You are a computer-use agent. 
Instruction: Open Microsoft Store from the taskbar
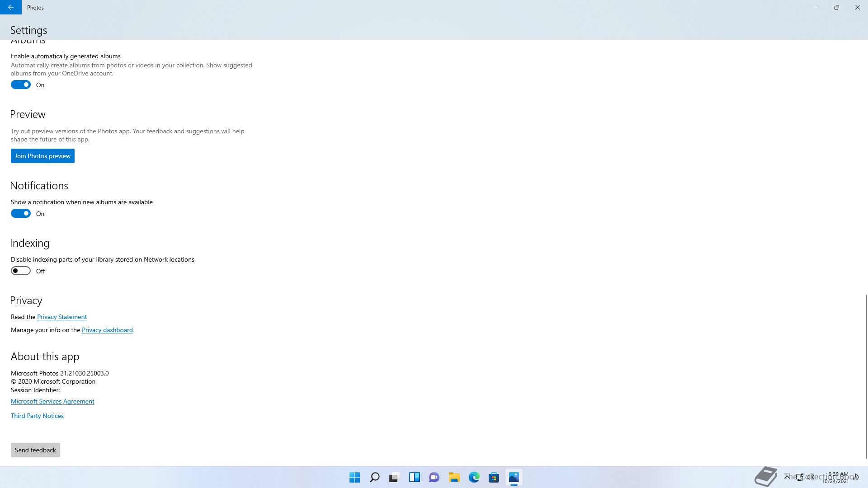point(494,477)
